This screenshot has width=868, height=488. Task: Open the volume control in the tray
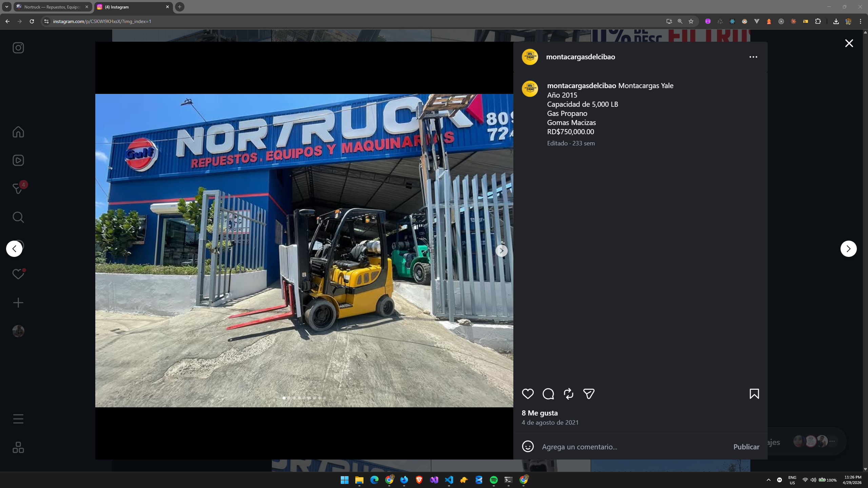(x=813, y=480)
